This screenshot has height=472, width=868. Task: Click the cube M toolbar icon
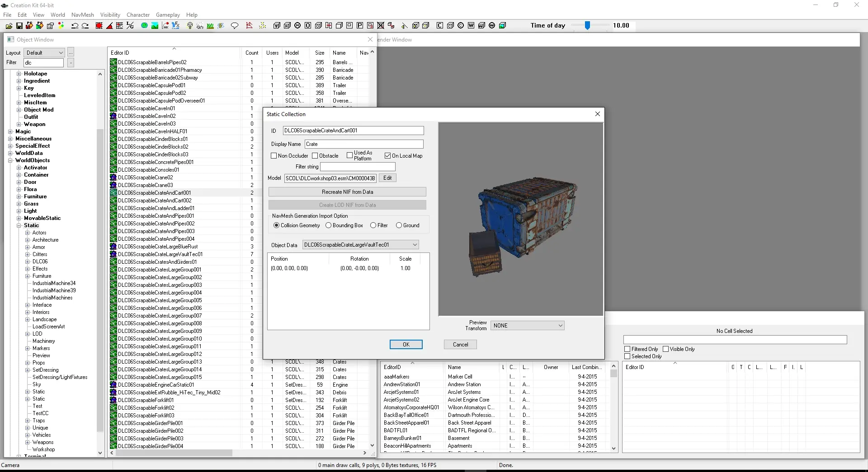coord(287,26)
